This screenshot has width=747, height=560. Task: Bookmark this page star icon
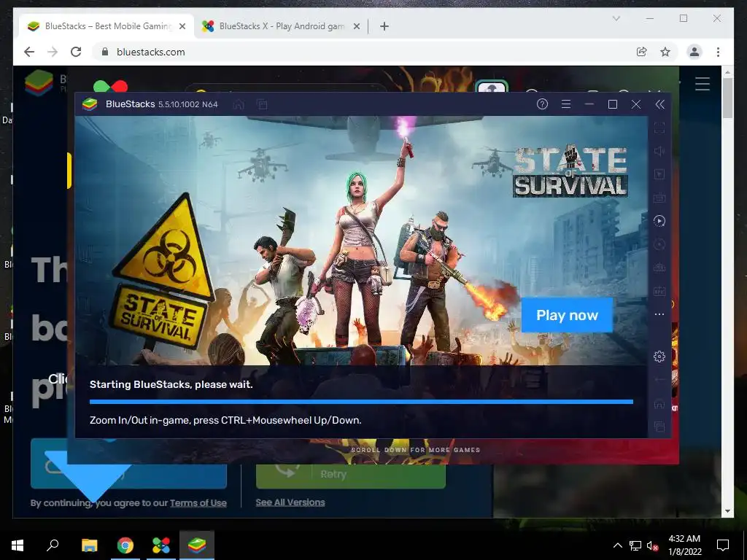(x=665, y=52)
